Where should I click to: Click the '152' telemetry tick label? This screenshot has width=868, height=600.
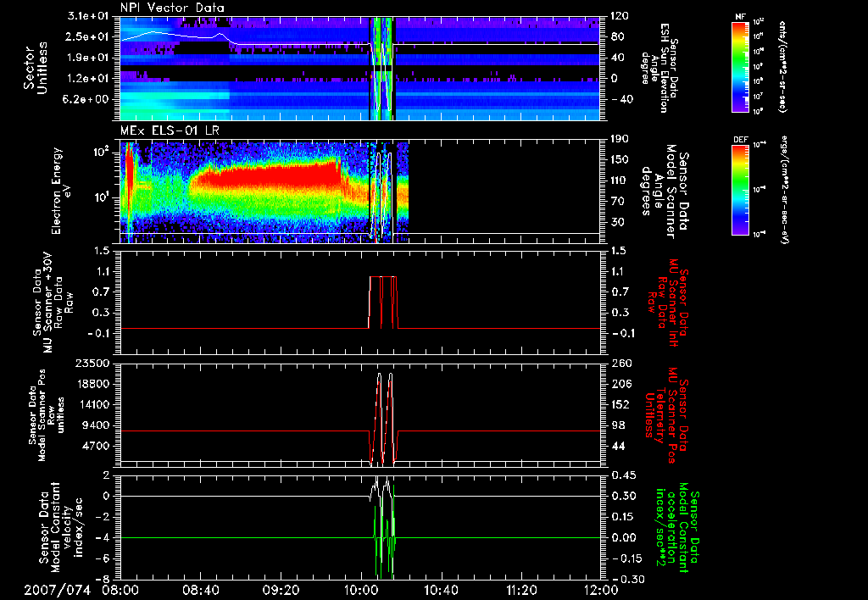[620, 404]
